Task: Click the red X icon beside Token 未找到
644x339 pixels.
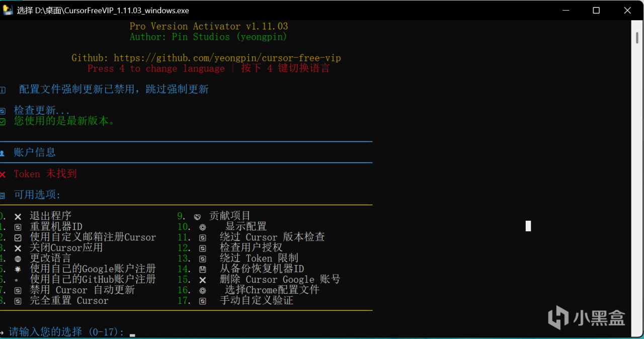Action: pos(3,175)
